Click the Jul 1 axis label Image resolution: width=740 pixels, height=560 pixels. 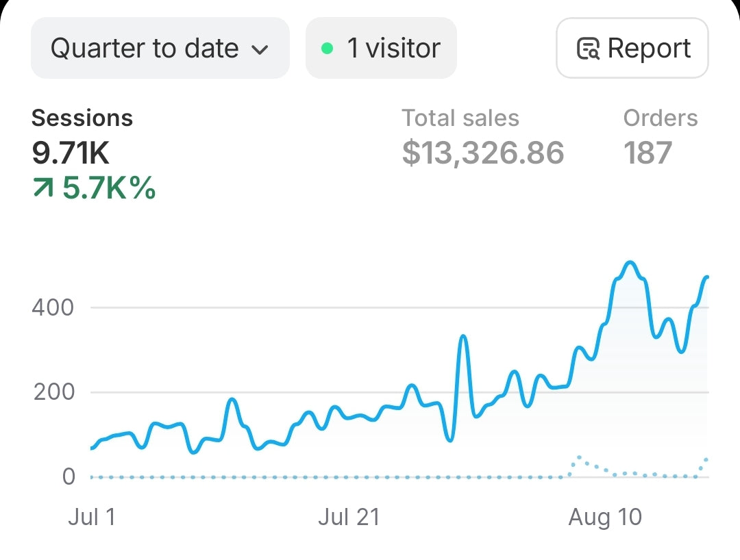click(x=92, y=518)
